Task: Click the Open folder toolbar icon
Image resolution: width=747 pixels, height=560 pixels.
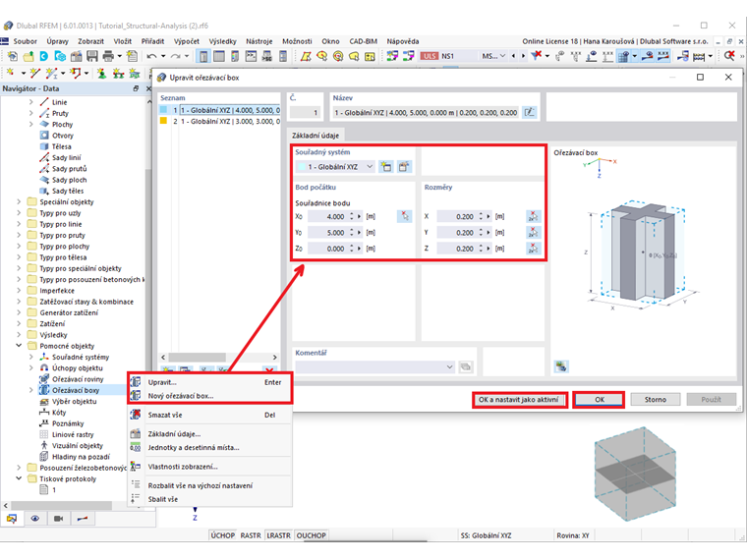Action: click(29, 56)
